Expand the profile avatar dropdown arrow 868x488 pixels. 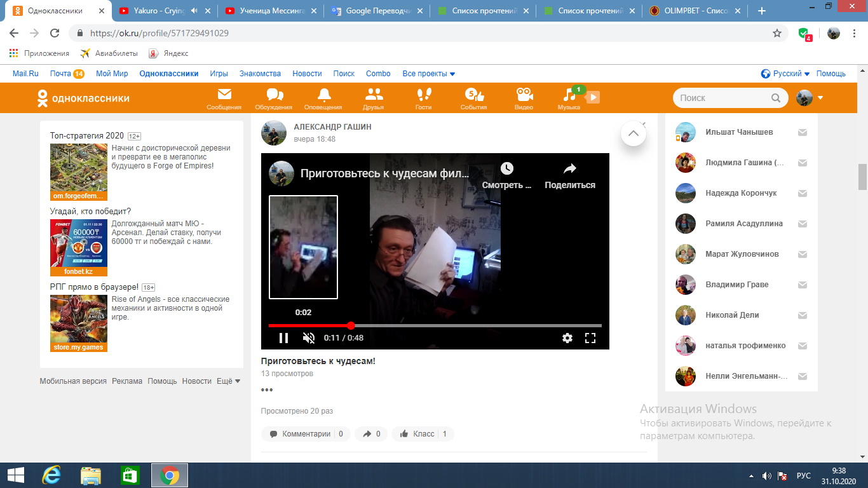(820, 98)
